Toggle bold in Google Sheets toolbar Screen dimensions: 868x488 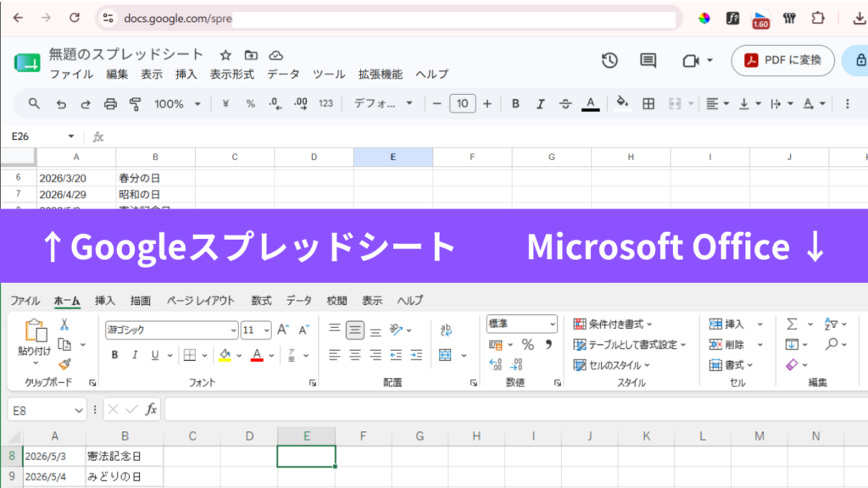[x=515, y=104]
